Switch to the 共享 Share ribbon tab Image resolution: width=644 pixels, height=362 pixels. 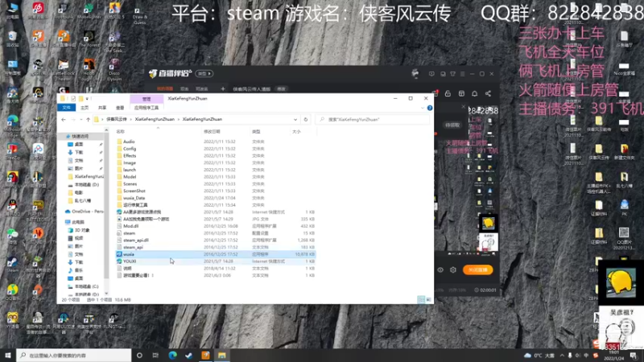(x=102, y=108)
